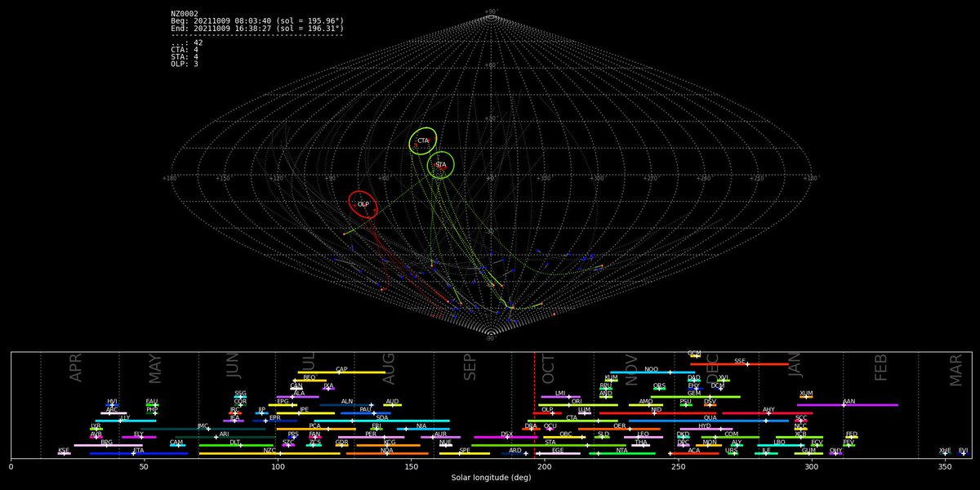Viewport: 980px width, 490px height.
Task: Select the red SSE shower bar
Action: tap(740, 364)
